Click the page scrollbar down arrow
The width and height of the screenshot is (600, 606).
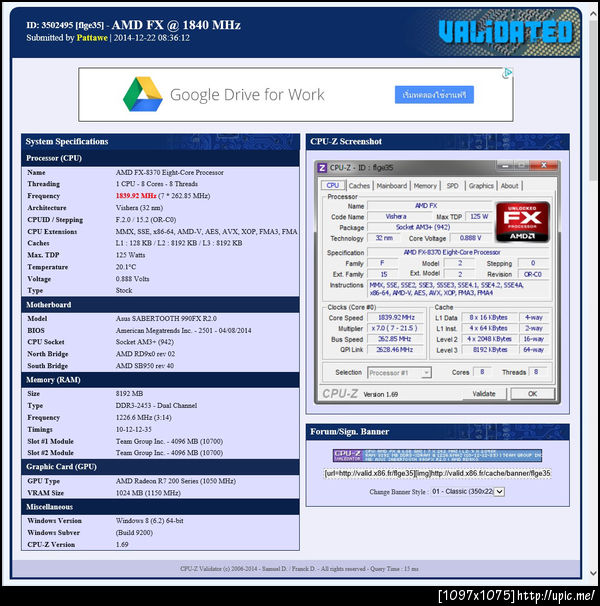pyautogui.click(x=593, y=573)
